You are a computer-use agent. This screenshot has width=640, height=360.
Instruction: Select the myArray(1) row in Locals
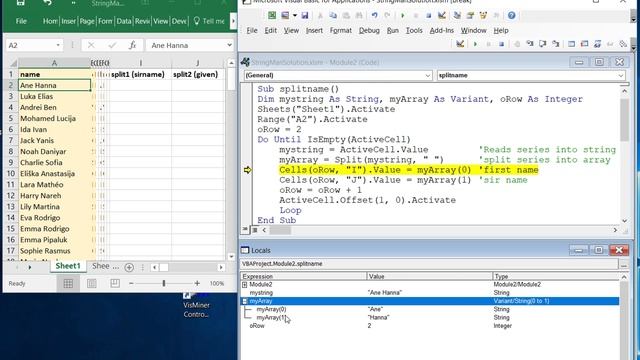[x=429, y=318]
